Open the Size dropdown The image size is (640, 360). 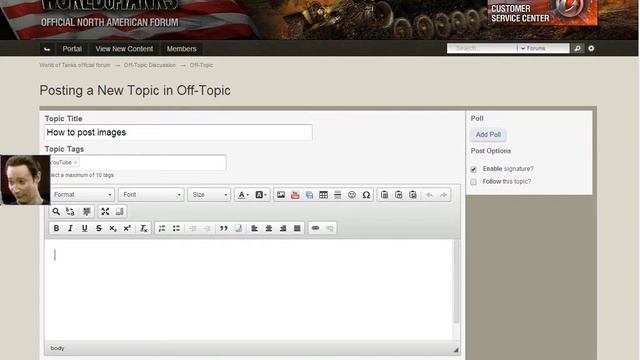[209, 195]
